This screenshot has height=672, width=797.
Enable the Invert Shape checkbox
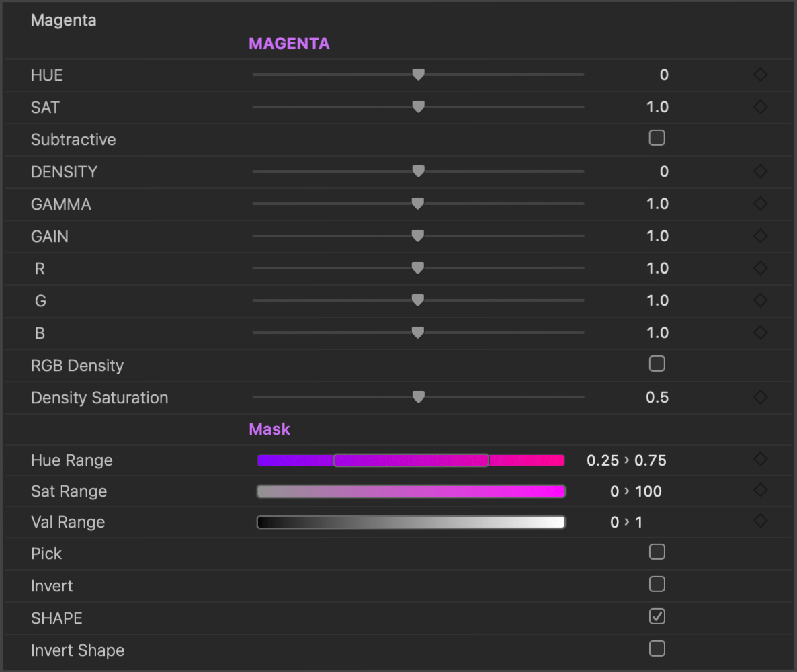click(x=657, y=648)
